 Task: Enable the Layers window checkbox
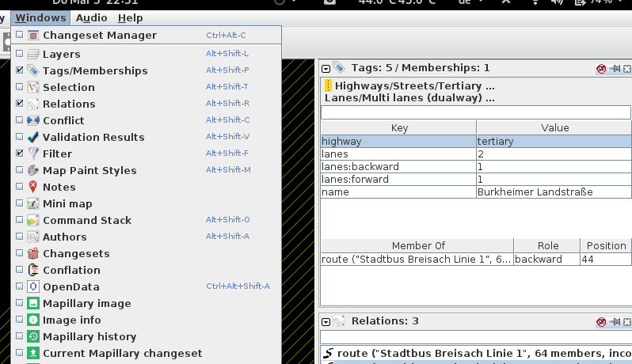click(x=19, y=54)
